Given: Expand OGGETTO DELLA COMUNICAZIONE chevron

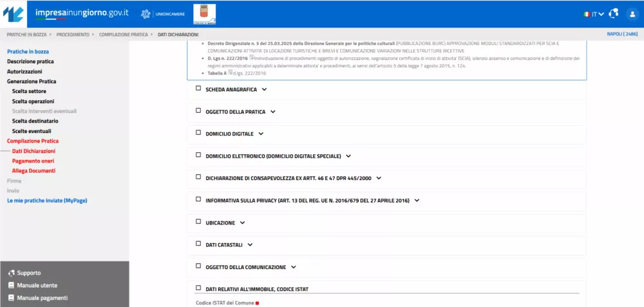Looking at the screenshot, I should coord(293,267).
